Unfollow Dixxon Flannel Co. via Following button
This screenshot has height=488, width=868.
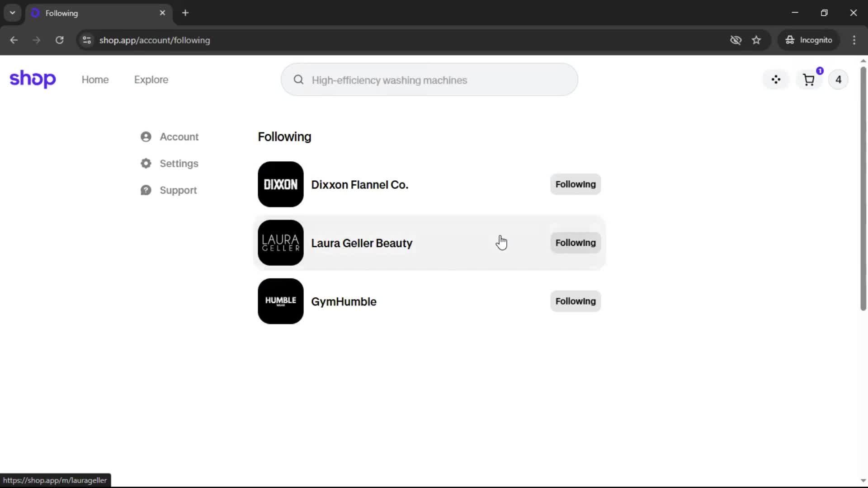575,184
